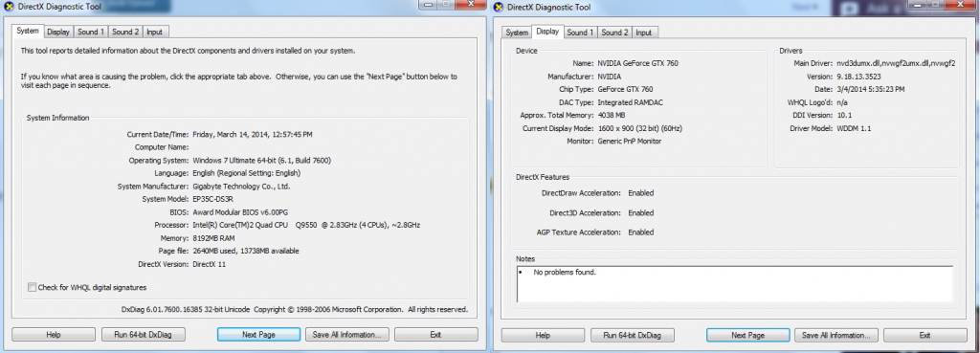This screenshot has width=980, height=353.
Task: Click Next Page in right window
Action: [748, 335]
